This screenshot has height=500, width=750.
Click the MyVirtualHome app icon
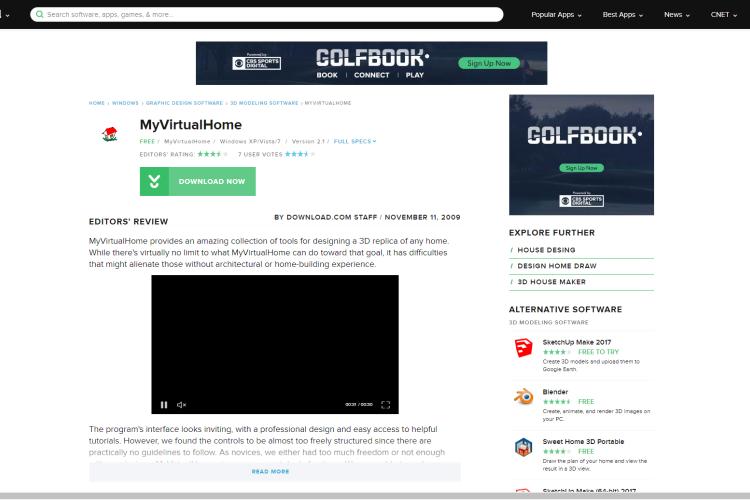110,134
